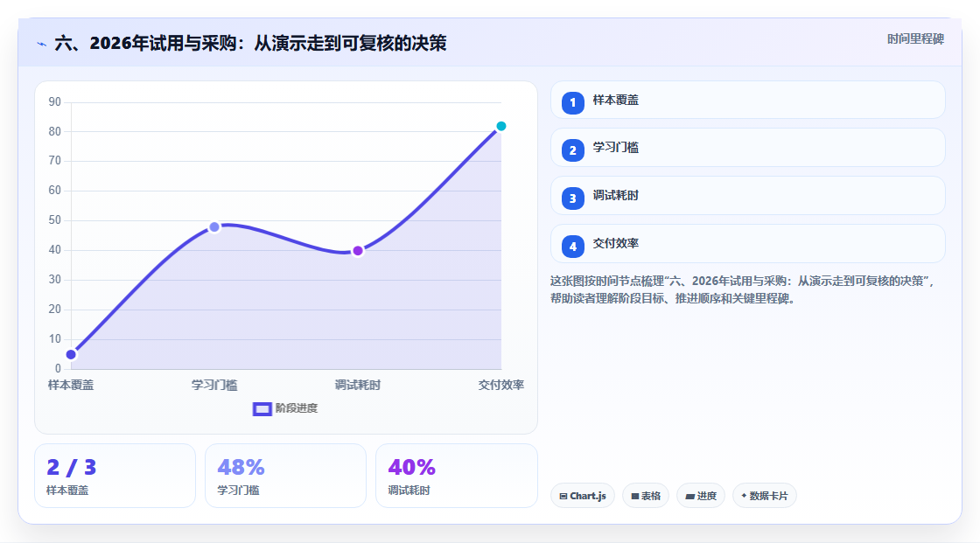980x543 pixels.
Task: Click the x-axis label 学习门槛
Action: pyautogui.click(x=214, y=385)
